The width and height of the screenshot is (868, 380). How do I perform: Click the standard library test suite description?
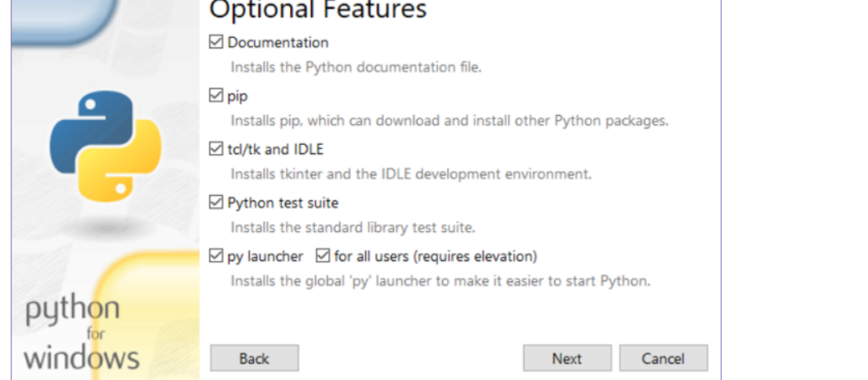tap(353, 227)
